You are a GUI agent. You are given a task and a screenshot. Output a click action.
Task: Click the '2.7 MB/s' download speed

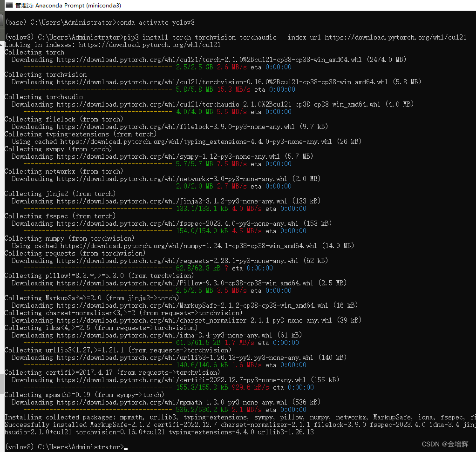[x=231, y=186]
